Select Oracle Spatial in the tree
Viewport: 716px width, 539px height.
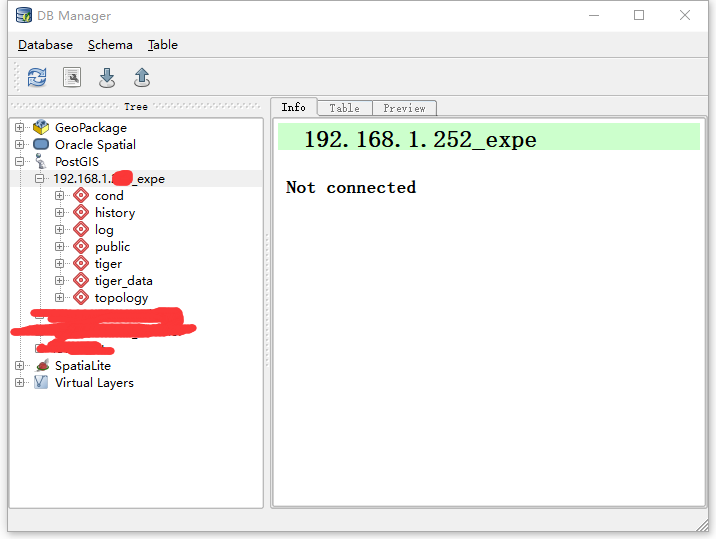(x=95, y=145)
